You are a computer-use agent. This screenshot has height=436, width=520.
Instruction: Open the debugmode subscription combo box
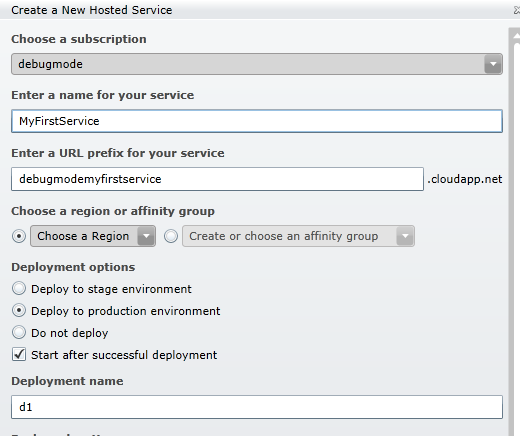point(257,64)
